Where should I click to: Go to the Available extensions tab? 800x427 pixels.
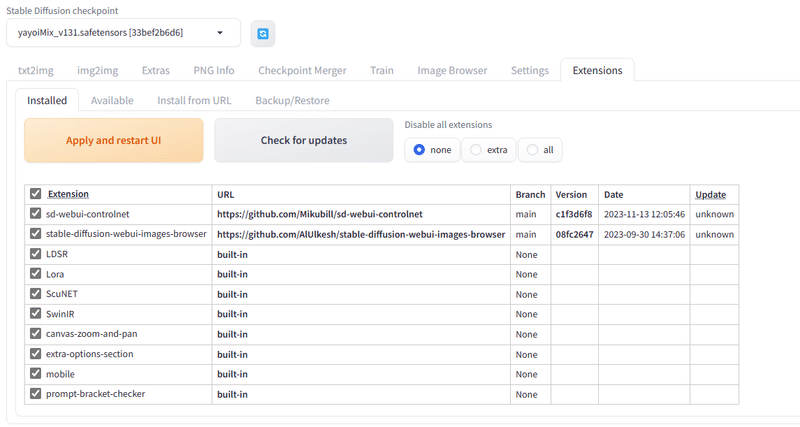(112, 101)
